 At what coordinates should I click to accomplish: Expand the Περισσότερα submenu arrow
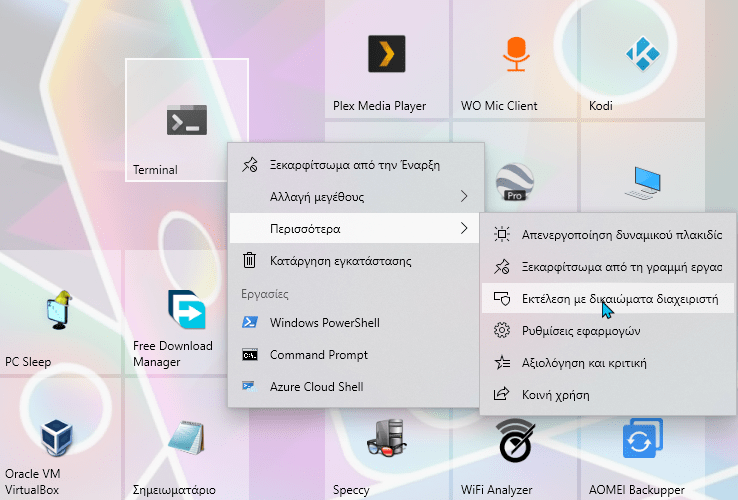click(x=464, y=228)
